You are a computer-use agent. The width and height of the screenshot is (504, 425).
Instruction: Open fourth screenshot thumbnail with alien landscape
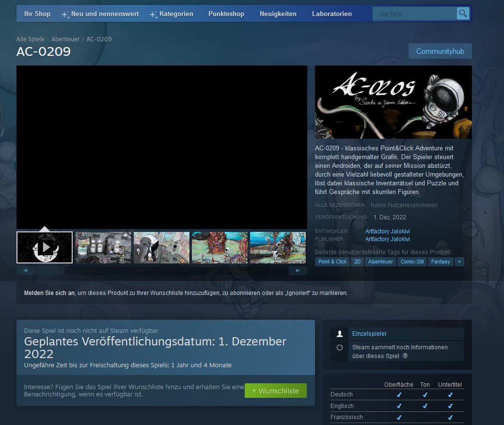(220, 247)
